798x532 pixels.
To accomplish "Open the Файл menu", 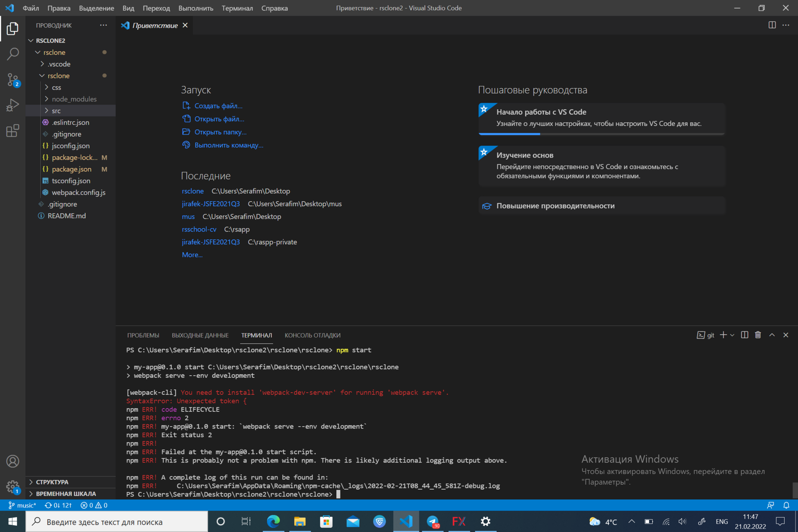I will (31, 8).
